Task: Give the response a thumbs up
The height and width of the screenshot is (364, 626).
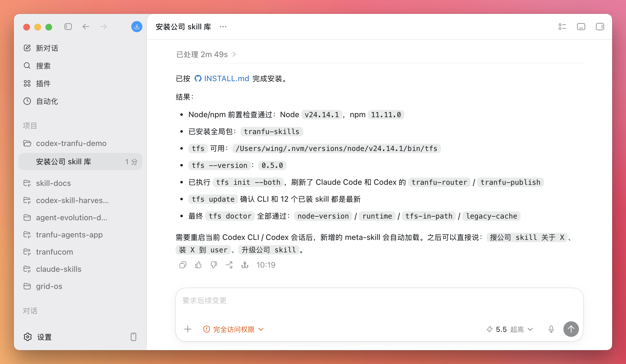Action: click(198, 265)
